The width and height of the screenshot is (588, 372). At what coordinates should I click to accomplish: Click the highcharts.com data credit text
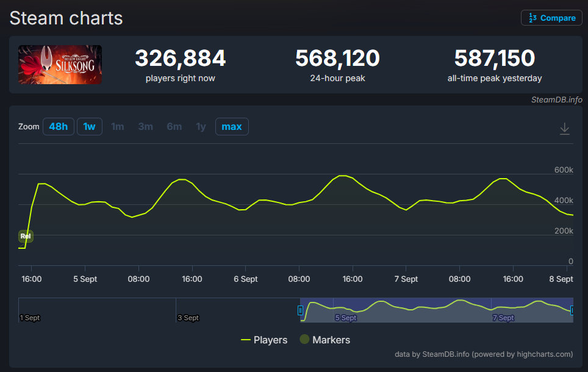[x=484, y=354]
